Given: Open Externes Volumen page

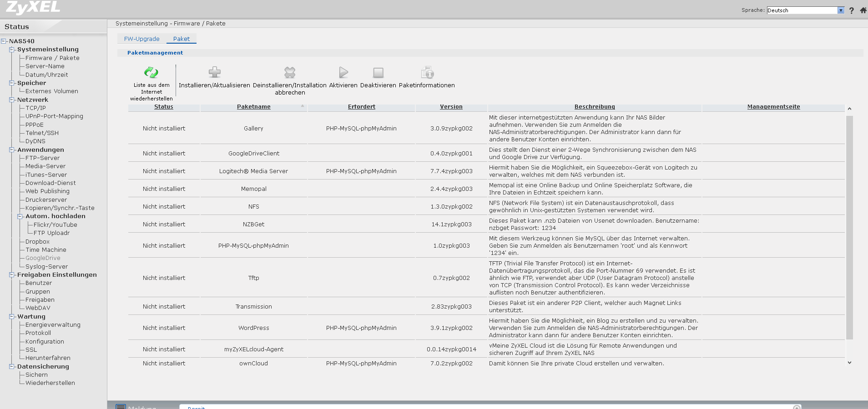Looking at the screenshot, I should click(52, 91).
